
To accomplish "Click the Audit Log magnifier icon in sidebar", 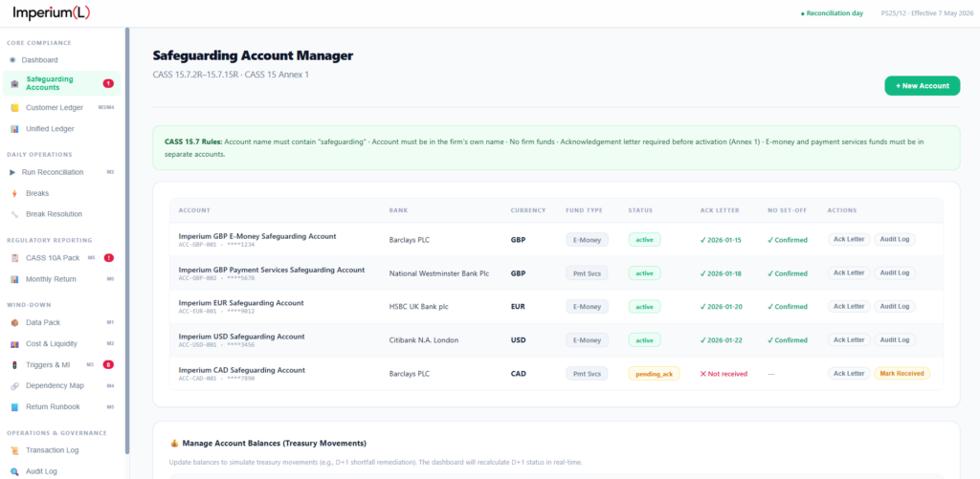I will pos(14,471).
